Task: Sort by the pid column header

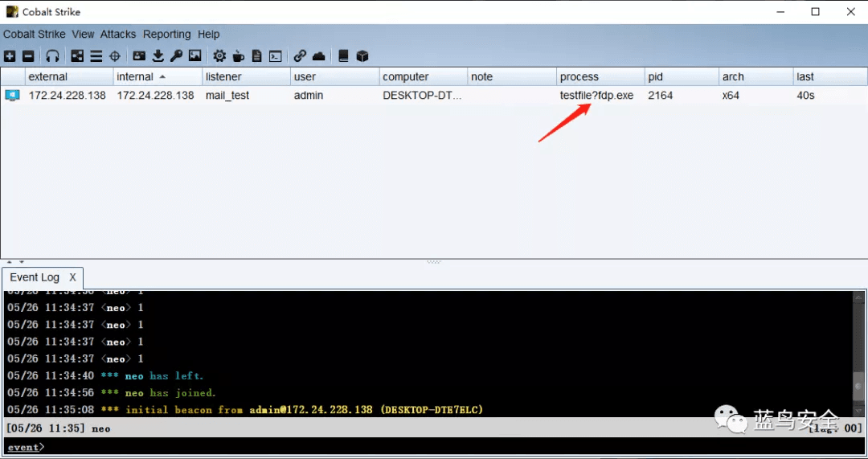Action: pyautogui.click(x=682, y=77)
